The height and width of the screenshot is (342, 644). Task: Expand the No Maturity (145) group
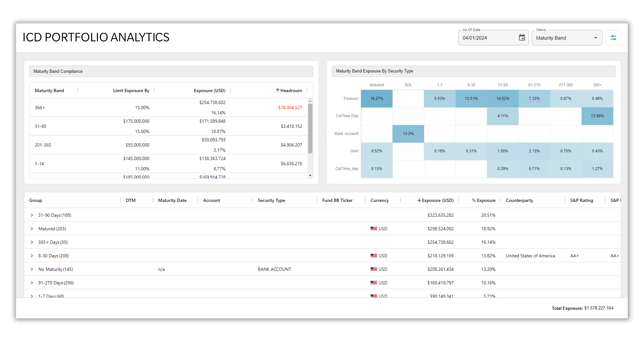pyautogui.click(x=32, y=269)
